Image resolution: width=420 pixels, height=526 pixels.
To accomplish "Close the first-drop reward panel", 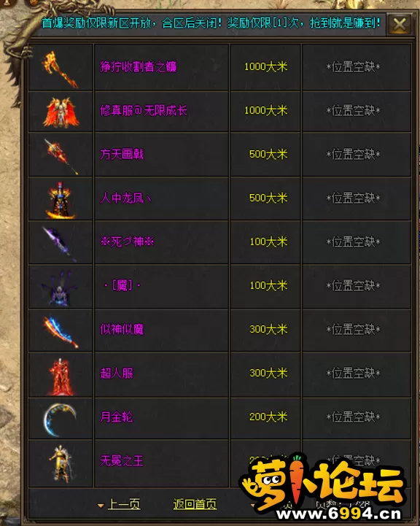I will (x=399, y=25).
